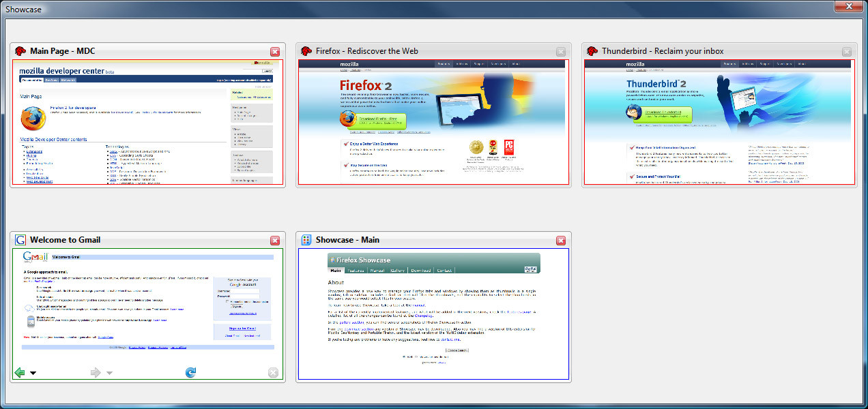Select the Showcase - Main page preview
868x409 pixels.
(x=433, y=314)
